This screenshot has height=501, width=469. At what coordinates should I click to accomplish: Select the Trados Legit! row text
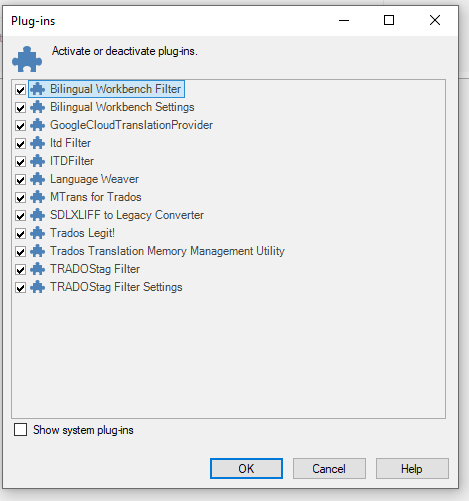coord(82,233)
